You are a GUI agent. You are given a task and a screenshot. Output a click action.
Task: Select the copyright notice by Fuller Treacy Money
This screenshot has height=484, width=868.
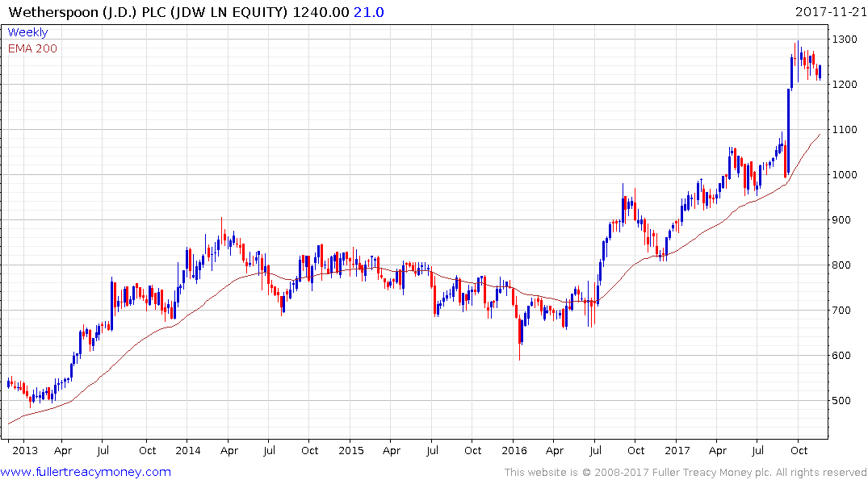(686, 473)
